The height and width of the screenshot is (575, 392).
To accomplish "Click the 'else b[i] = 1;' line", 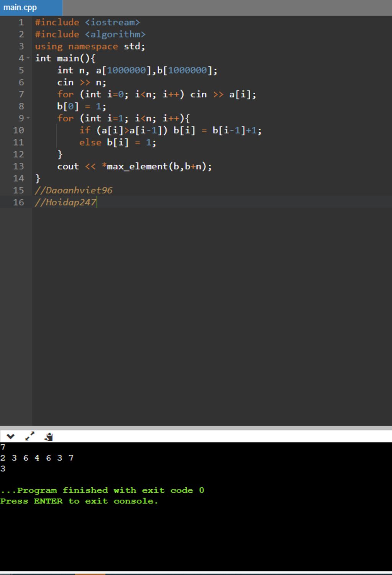I will pos(118,143).
